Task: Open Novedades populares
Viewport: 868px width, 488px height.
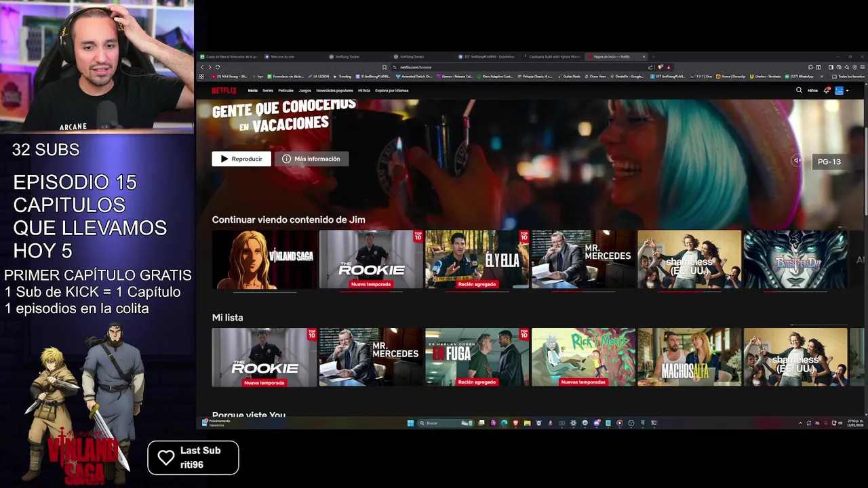Action: pos(334,90)
